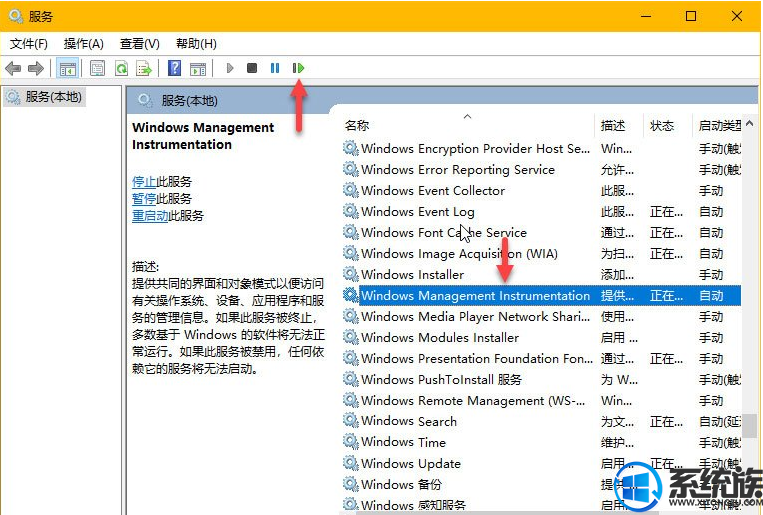
Task: Restart the service with the restart icon
Action: click(298, 68)
